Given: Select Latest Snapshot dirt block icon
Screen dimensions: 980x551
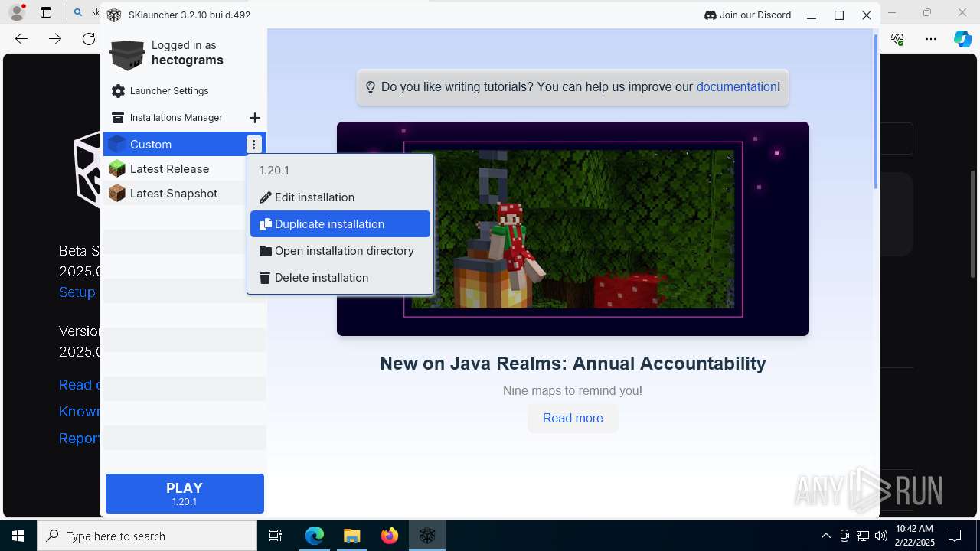Looking at the screenshot, I should (117, 193).
